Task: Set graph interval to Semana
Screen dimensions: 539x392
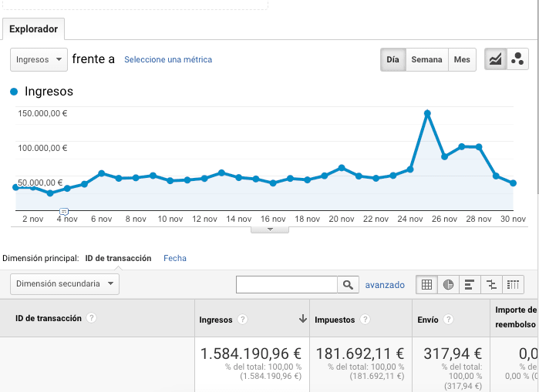Action: coord(426,59)
